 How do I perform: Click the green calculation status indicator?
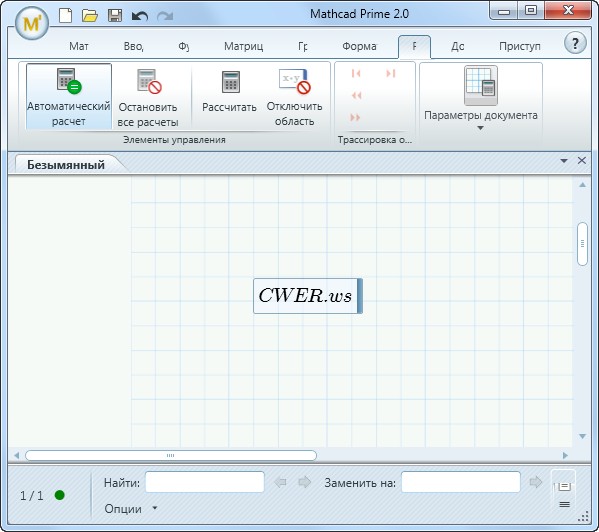(x=60, y=495)
